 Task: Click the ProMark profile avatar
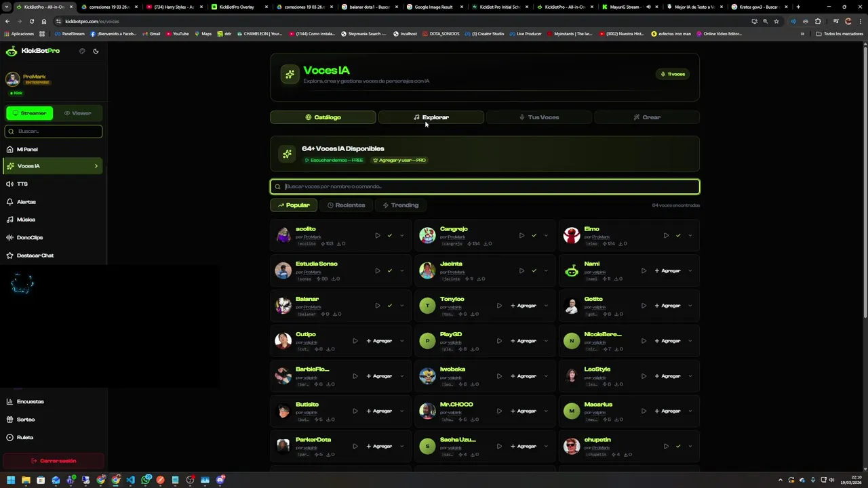[x=12, y=79]
